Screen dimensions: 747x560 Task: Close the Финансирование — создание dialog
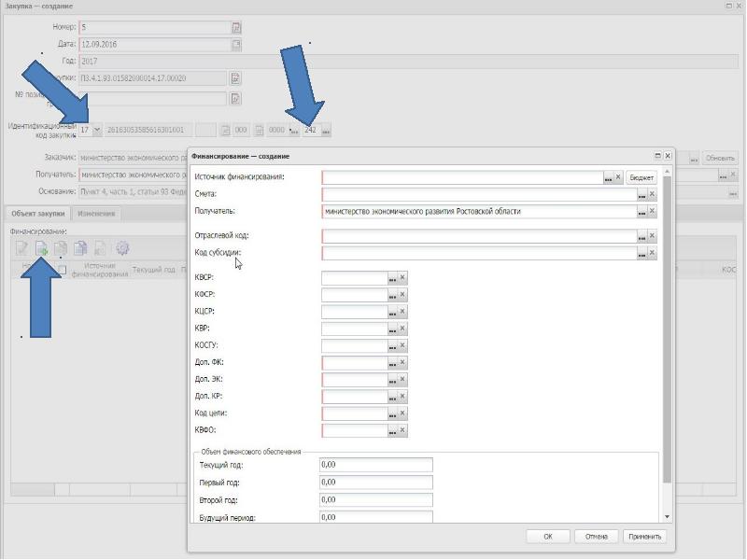(x=668, y=156)
